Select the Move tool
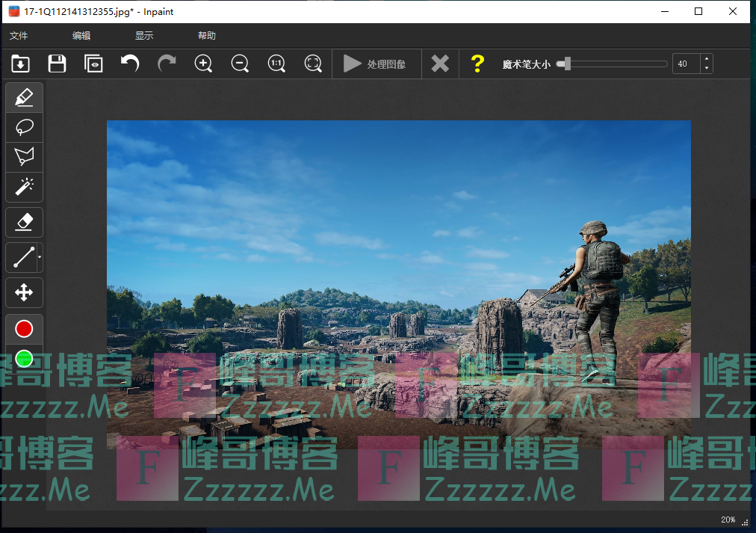 (x=24, y=292)
